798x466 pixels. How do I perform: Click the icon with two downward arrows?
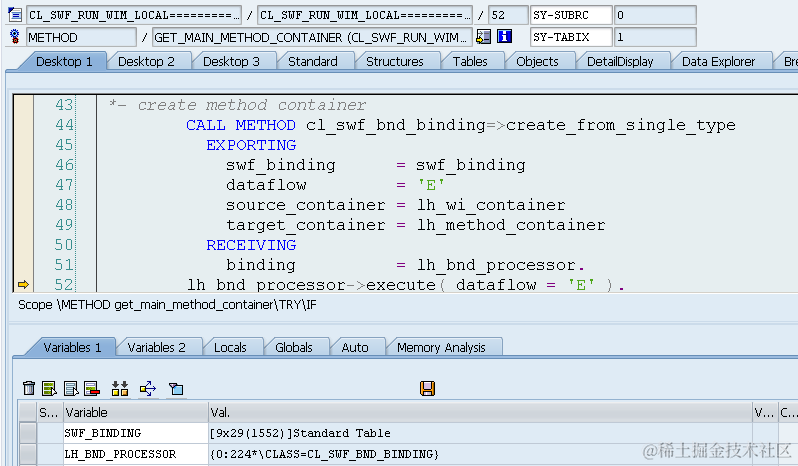[120, 388]
